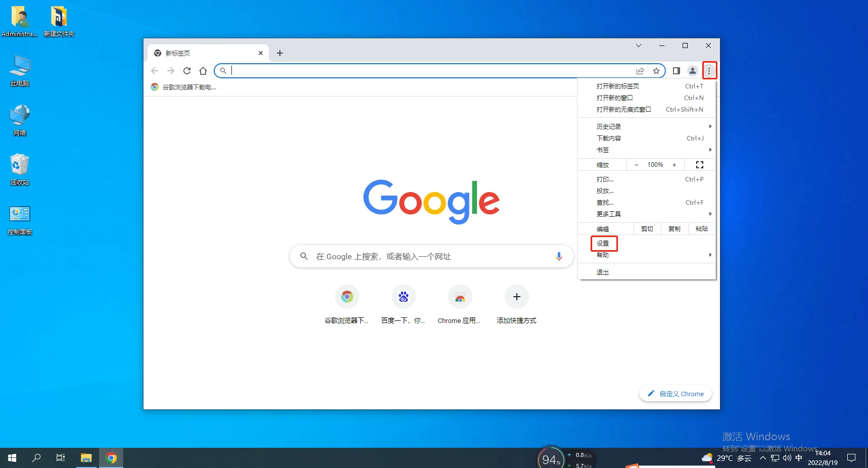Select 打开新的无痕式窗口 menu item
Image resolution: width=868 pixels, height=468 pixels.
(x=647, y=110)
